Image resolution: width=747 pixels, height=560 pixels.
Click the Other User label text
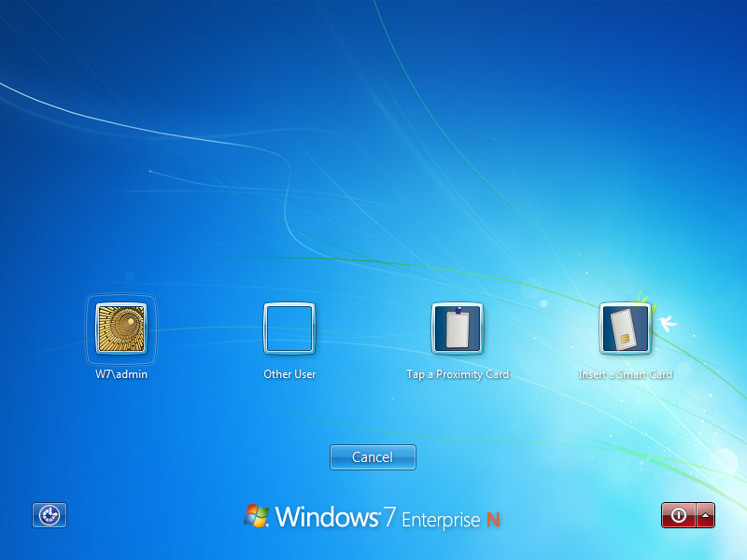[289, 374]
